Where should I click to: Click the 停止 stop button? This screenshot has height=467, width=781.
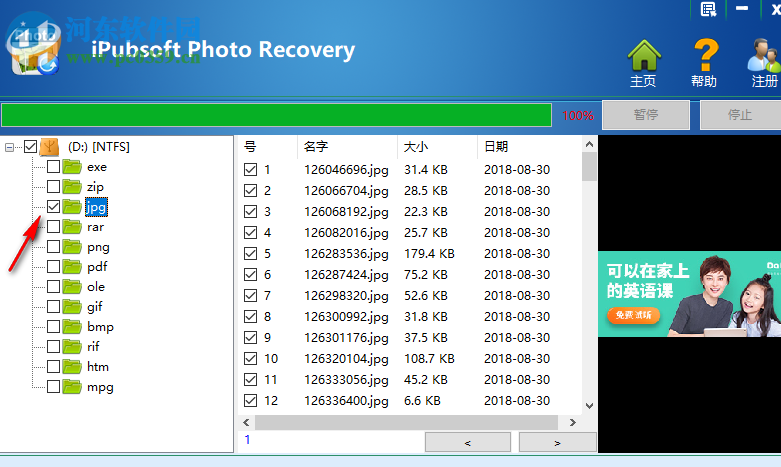(x=740, y=115)
